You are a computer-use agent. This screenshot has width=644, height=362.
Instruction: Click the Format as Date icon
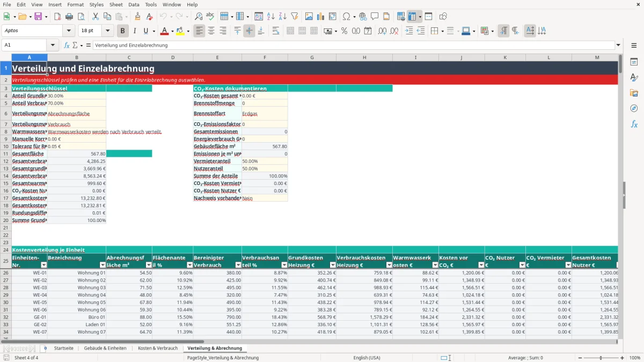(x=368, y=31)
